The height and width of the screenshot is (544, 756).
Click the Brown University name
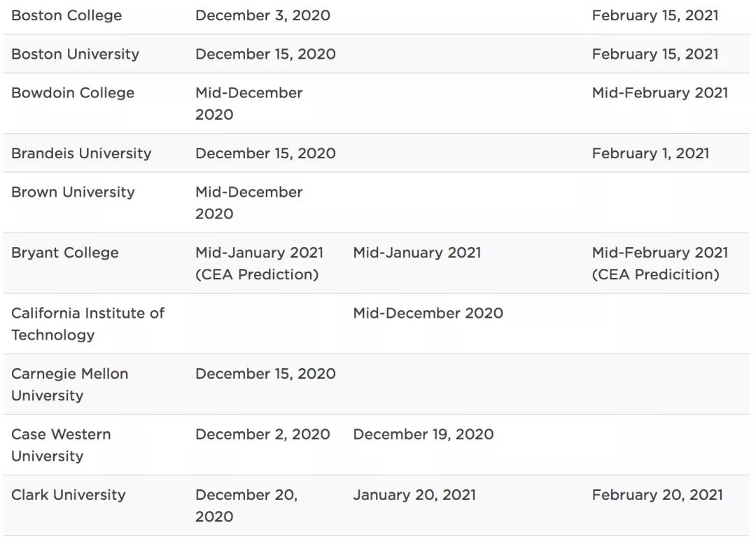point(73,192)
